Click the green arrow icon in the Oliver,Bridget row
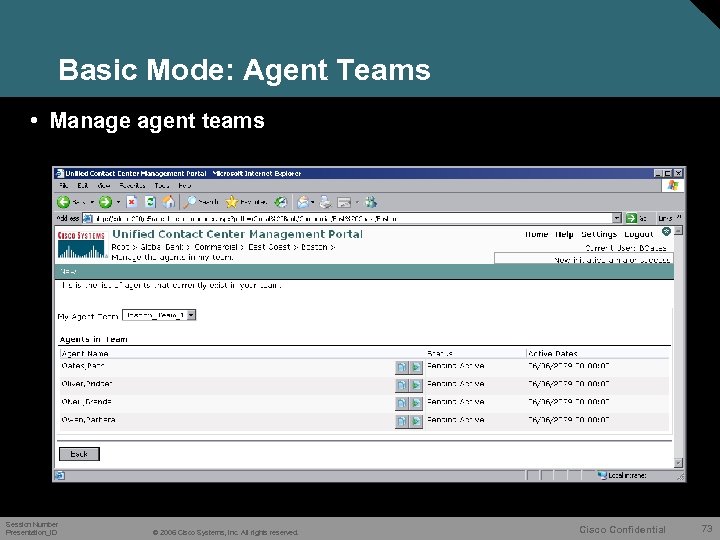 coord(416,385)
